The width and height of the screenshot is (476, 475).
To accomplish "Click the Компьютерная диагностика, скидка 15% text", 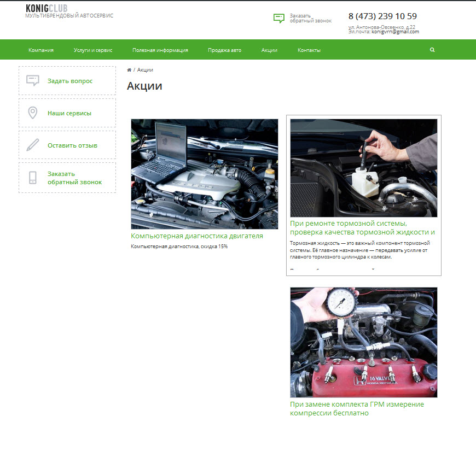I will [179, 247].
